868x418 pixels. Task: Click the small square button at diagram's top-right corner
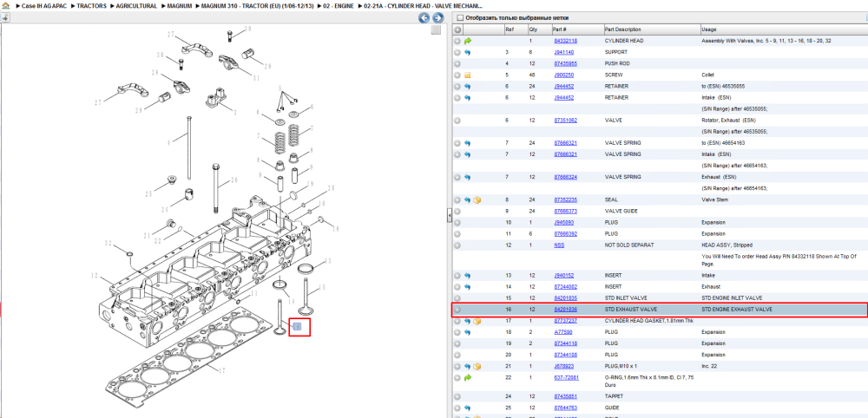pyautogui.click(x=437, y=29)
